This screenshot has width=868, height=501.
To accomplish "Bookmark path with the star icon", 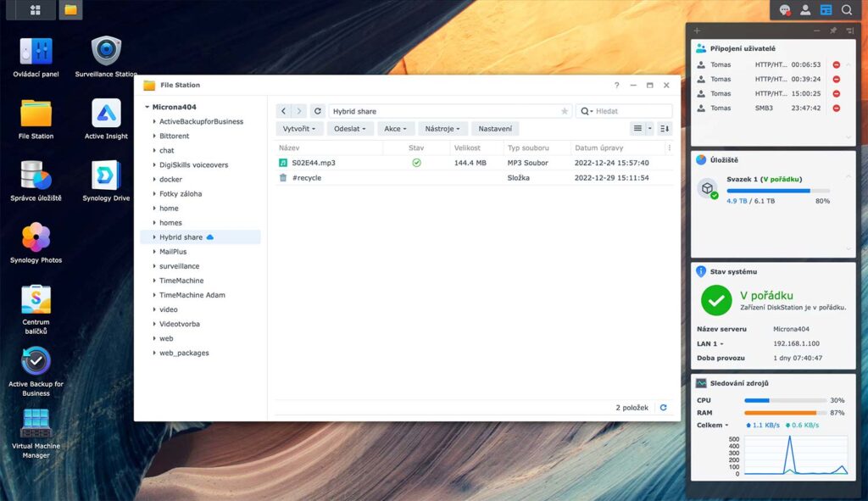I will point(564,111).
